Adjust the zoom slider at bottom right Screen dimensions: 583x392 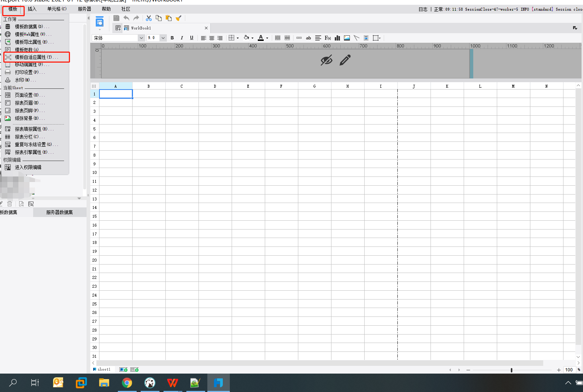[512, 370]
